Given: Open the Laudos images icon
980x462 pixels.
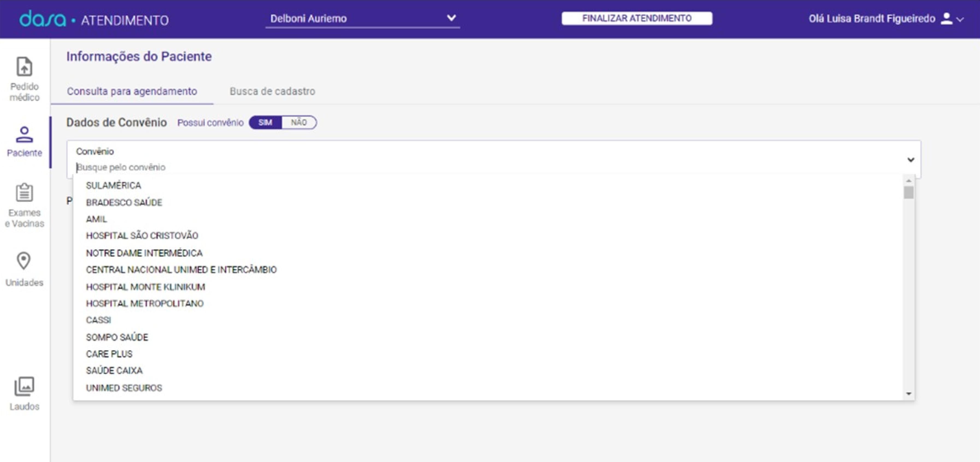Looking at the screenshot, I should pyautogui.click(x=24, y=386).
